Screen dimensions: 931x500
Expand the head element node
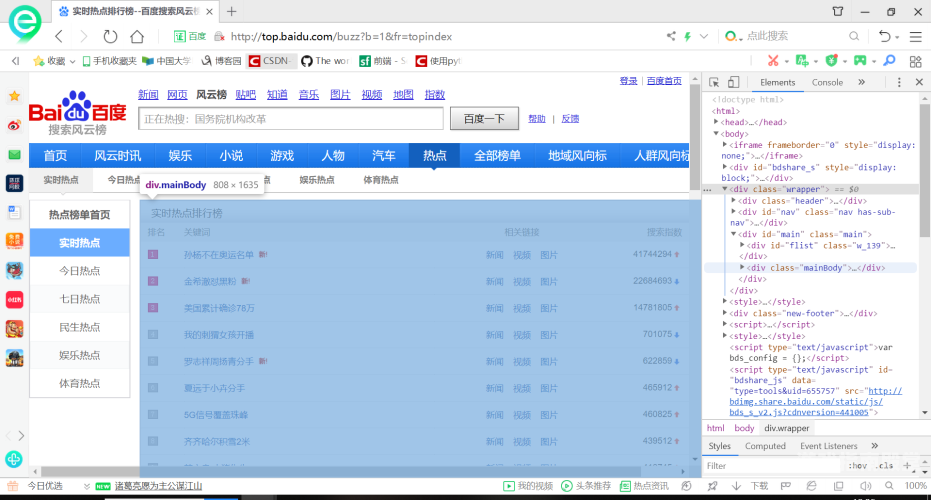click(716, 122)
